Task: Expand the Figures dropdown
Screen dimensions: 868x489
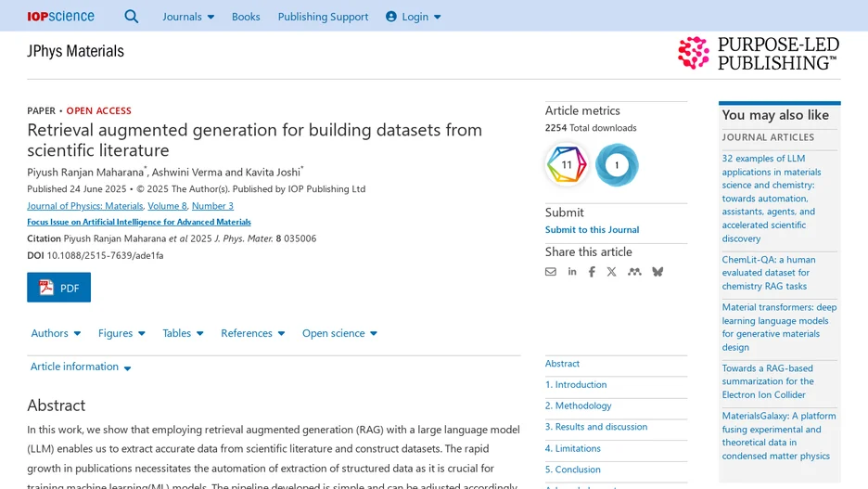Action: click(121, 333)
